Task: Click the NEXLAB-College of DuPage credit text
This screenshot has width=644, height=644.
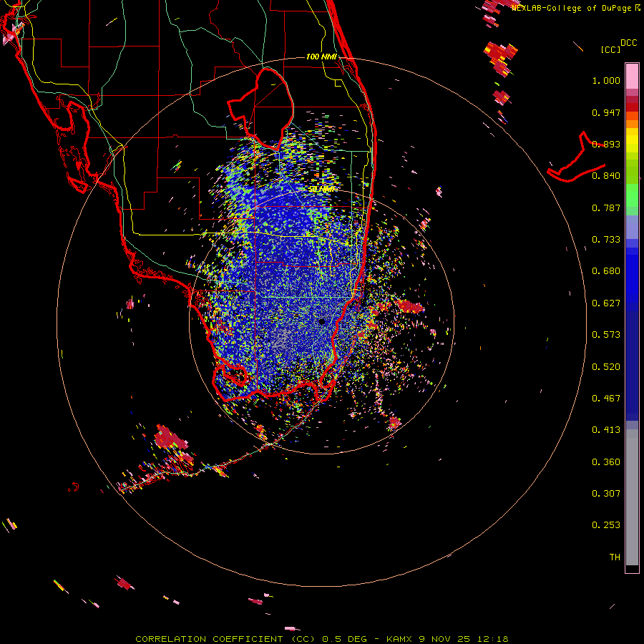Action: click(571, 8)
